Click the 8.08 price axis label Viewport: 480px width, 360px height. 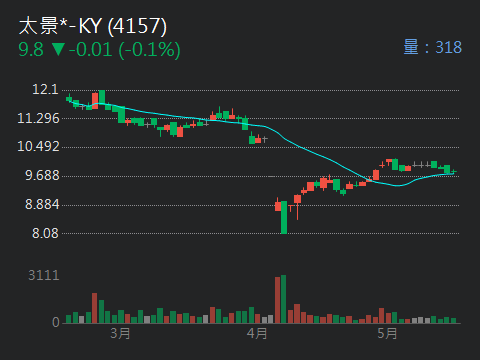click(x=45, y=233)
